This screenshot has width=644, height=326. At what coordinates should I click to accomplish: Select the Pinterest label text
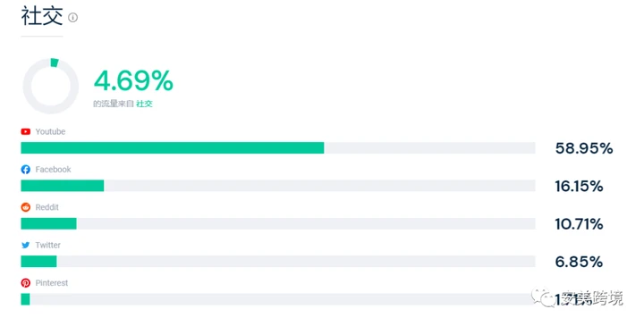tap(51, 283)
